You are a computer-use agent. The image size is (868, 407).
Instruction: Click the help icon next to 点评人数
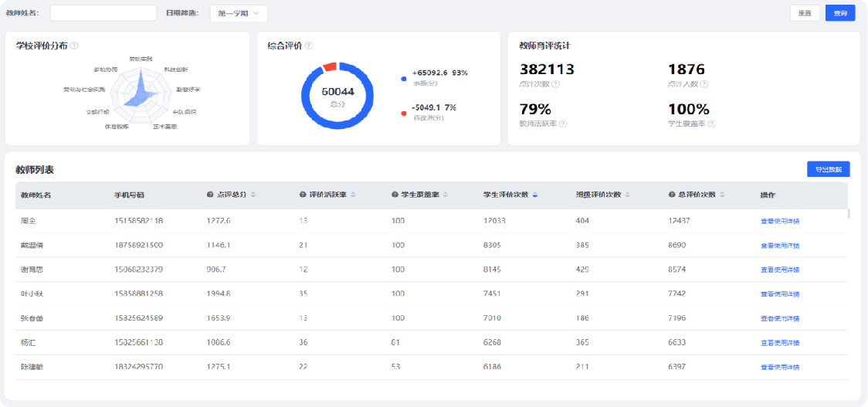(x=704, y=84)
